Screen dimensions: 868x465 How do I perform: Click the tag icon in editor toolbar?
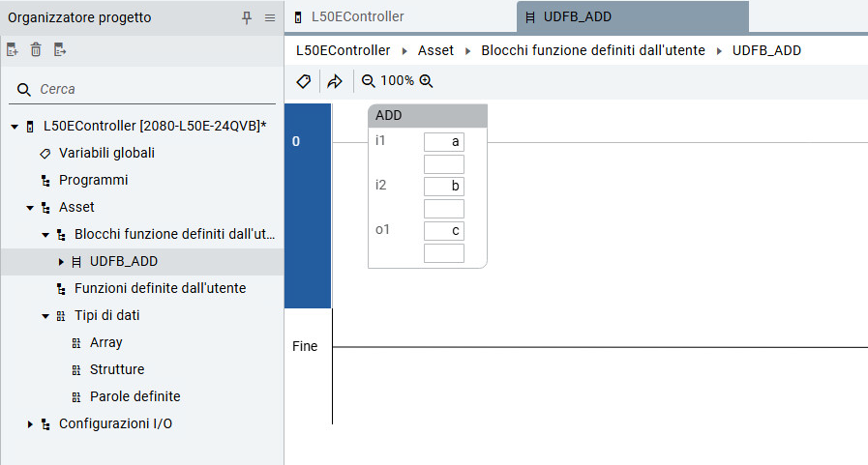(303, 81)
